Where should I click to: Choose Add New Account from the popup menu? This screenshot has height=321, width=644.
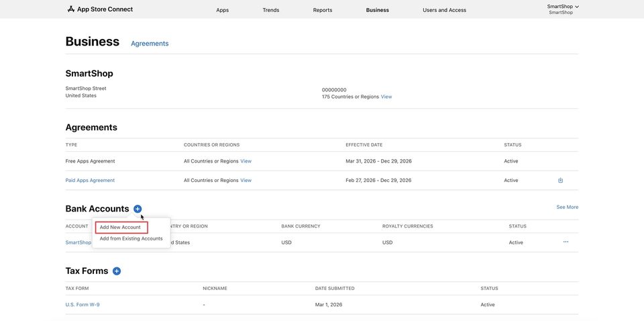120,227
